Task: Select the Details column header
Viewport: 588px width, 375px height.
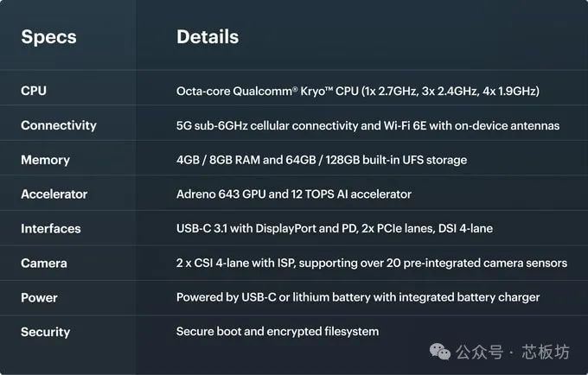Action: coord(208,36)
